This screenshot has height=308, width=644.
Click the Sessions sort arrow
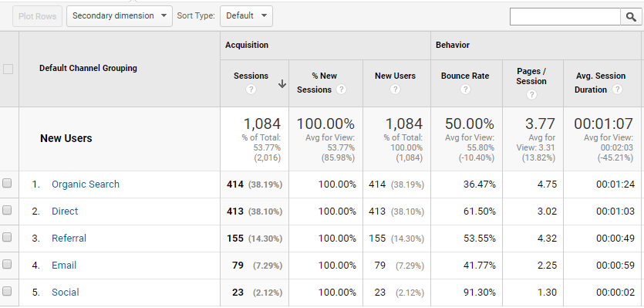[x=282, y=84]
